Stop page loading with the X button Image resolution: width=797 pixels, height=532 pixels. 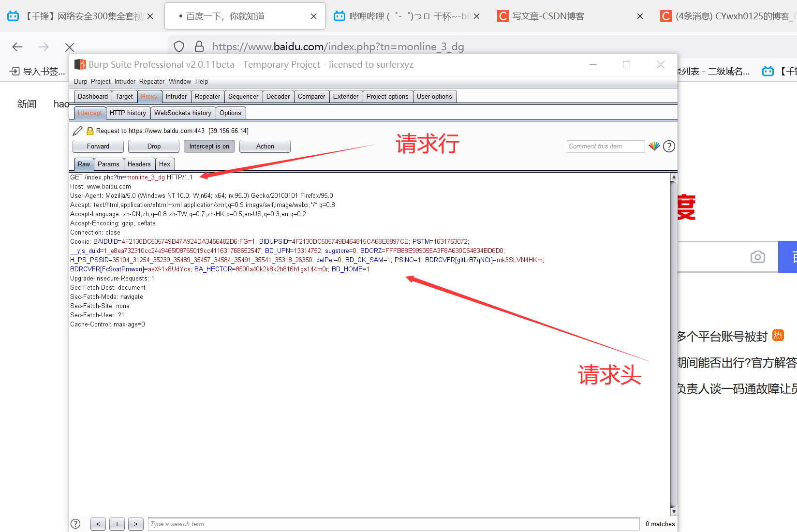(70, 47)
